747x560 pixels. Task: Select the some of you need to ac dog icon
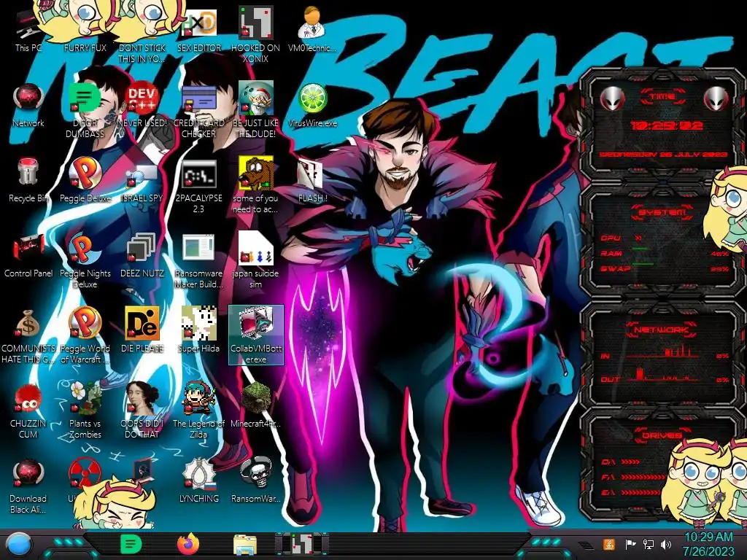pyautogui.click(x=256, y=186)
